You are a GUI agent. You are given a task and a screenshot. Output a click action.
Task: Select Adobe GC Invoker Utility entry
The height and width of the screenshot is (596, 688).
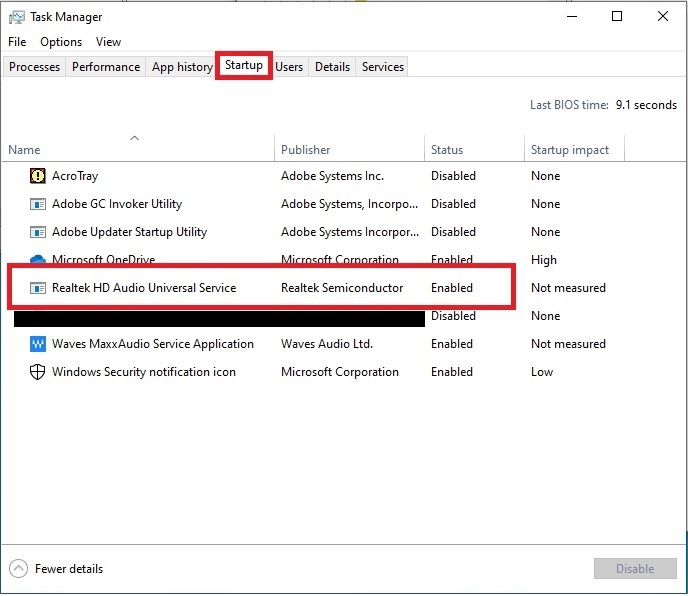pos(117,204)
